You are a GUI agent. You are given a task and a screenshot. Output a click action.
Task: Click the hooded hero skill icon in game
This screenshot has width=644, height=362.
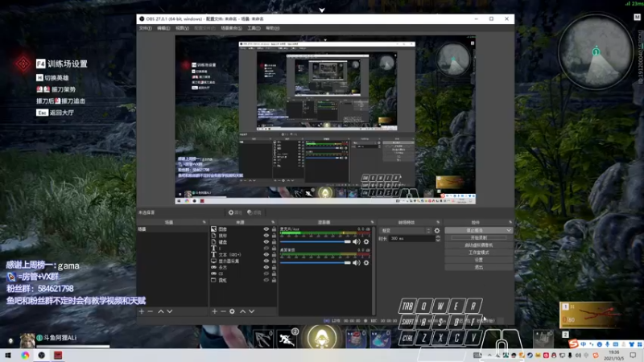(322, 337)
